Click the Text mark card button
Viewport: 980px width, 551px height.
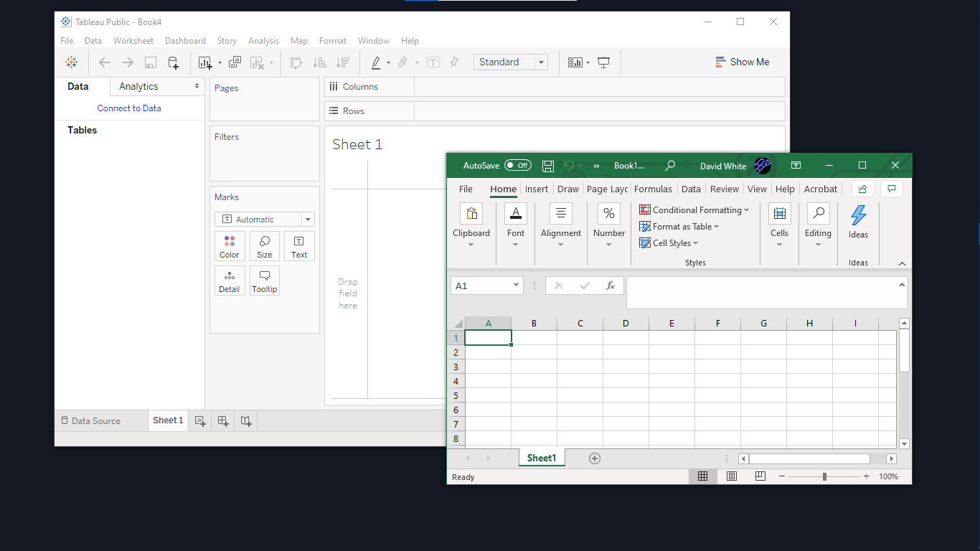click(299, 246)
